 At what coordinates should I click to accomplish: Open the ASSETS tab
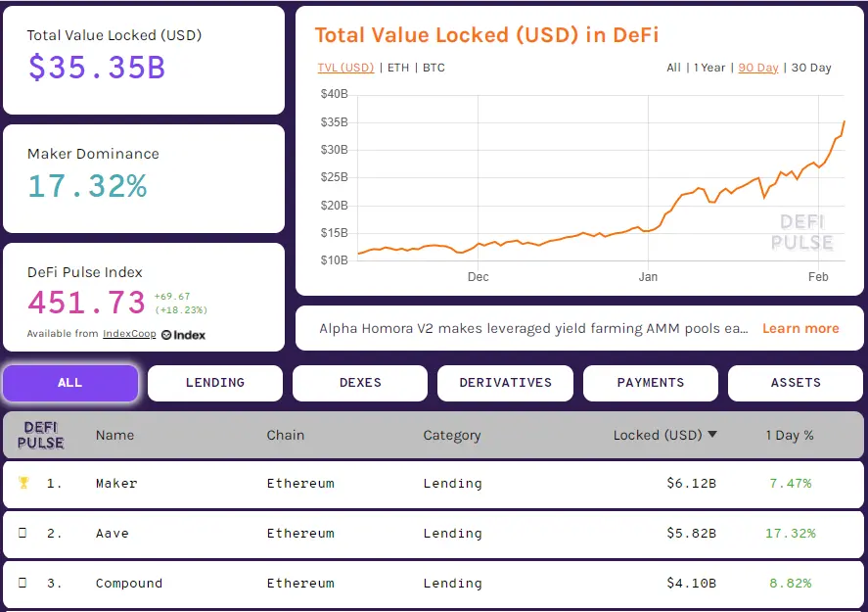[x=796, y=383]
